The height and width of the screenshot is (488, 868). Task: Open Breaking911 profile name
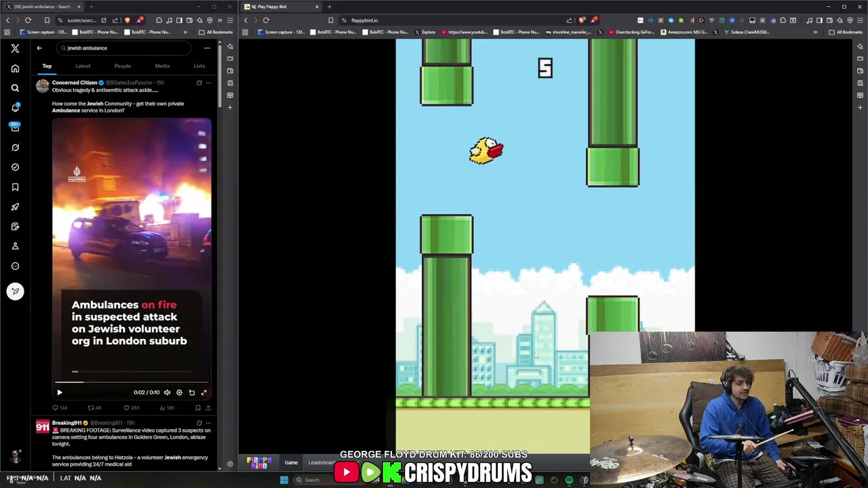click(x=66, y=423)
